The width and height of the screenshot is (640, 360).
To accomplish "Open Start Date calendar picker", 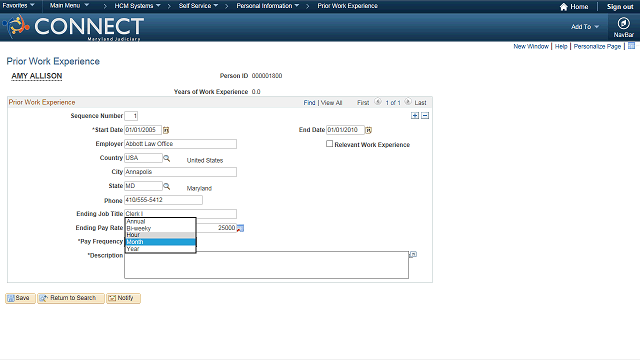I will [x=166, y=130].
